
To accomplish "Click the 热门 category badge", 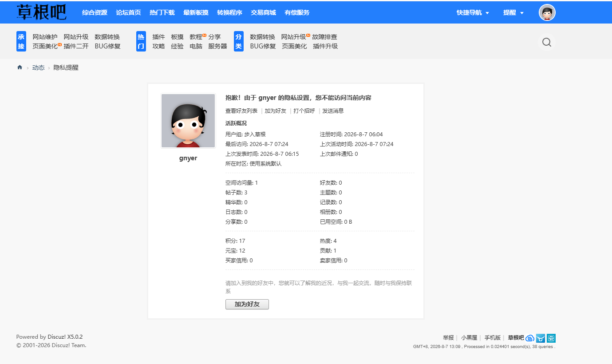I will (141, 41).
